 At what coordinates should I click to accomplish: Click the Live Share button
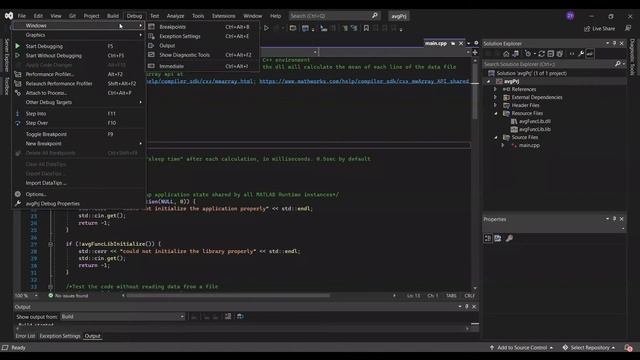(599, 29)
